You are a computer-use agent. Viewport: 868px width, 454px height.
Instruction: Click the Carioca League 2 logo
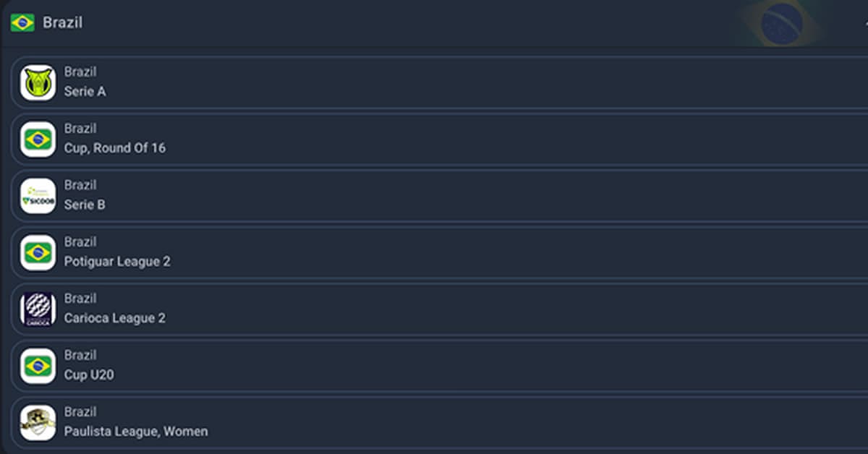[38, 309]
